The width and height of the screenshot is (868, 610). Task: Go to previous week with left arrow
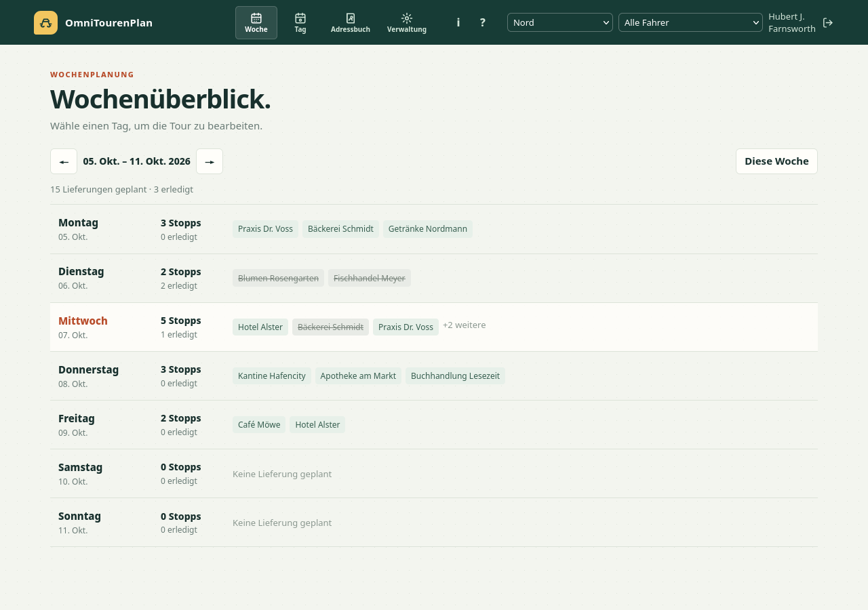tap(64, 161)
